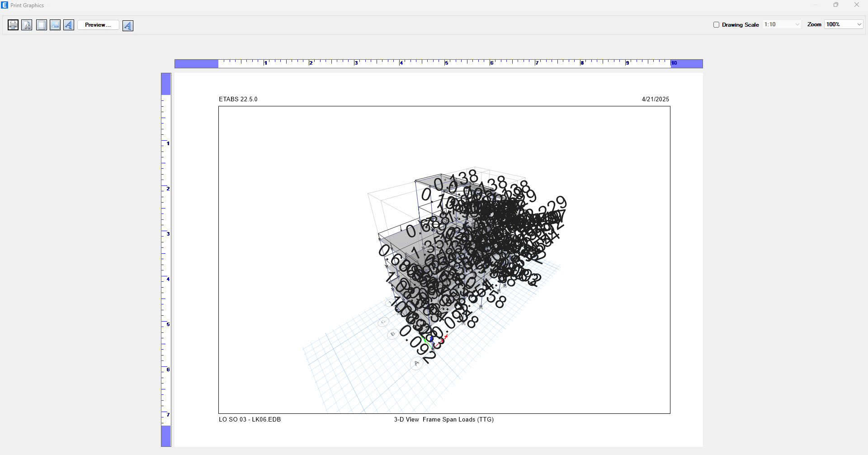Click the LO SO 03 - LK06.EDB file name

pos(250,419)
